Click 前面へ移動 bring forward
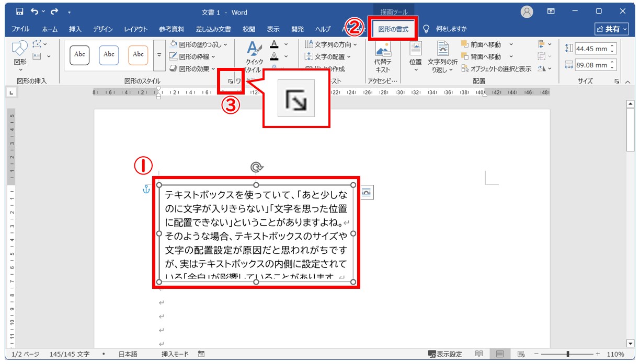The width and height of the screenshot is (640, 364). (x=481, y=44)
